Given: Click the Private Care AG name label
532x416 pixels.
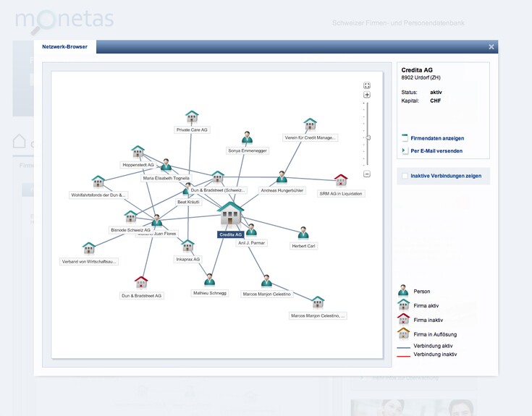Looking at the screenshot, I should pos(192,130).
